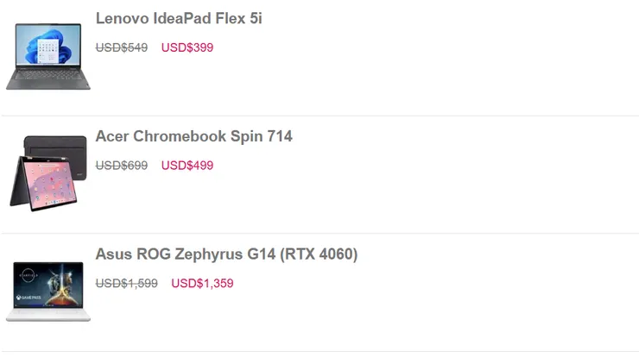Click the white keyboard deck of Asus laptop
The width and height of the screenshot is (639, 364).
48,313
